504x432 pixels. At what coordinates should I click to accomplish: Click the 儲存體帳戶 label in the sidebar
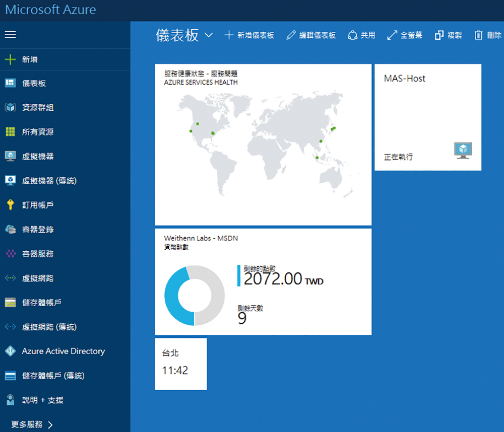coord(42,303)
